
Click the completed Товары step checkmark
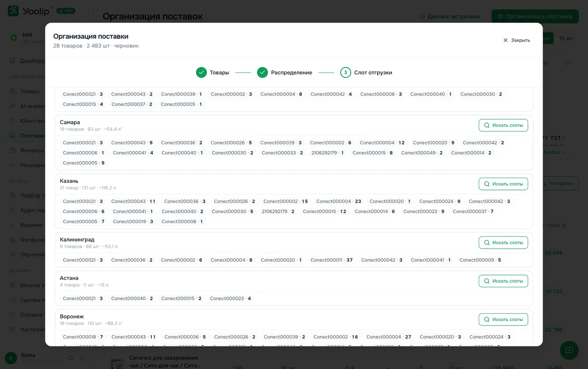click(x=201, y=72)
